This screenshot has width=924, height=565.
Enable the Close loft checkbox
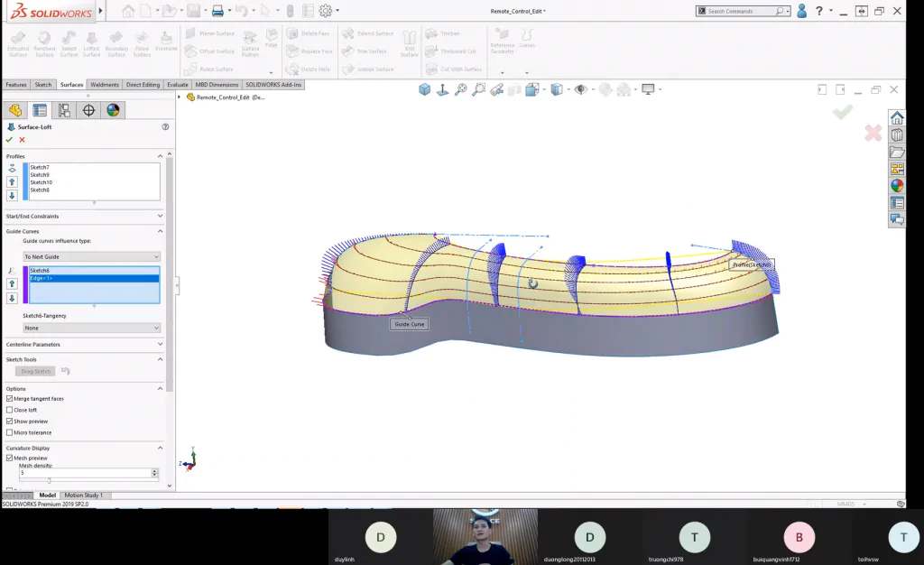point(9,410)
